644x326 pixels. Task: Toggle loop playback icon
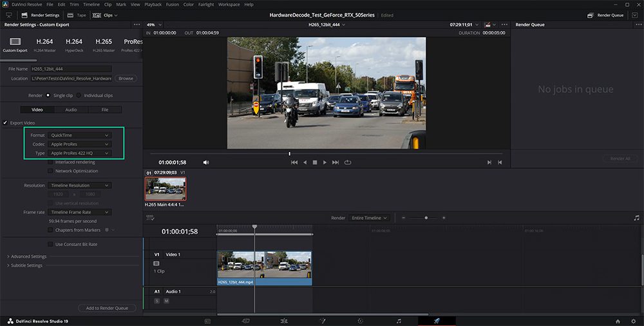[x=348, y=162]
